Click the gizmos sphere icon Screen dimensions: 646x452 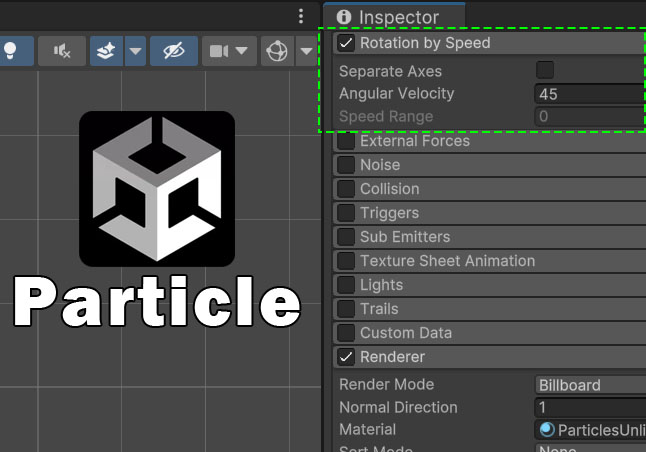[x=276, y=51]
